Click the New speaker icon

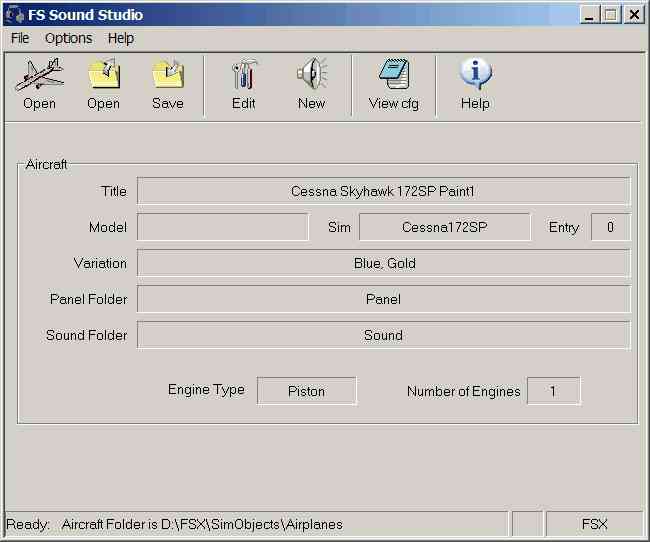click(312, 73)
